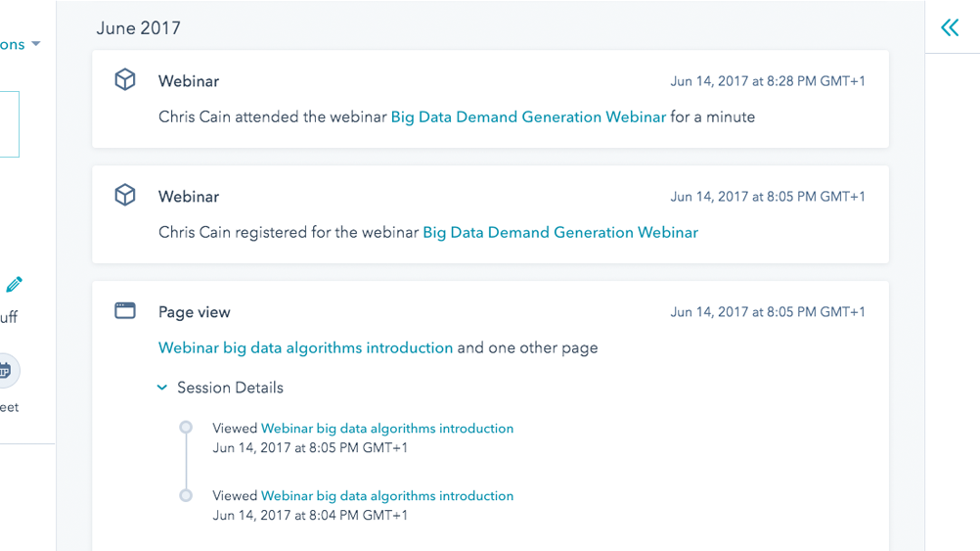Screen dimensions: 980x551
Task: Open page link viewed at 8:05 PM in session
Action: pos(387,429)
